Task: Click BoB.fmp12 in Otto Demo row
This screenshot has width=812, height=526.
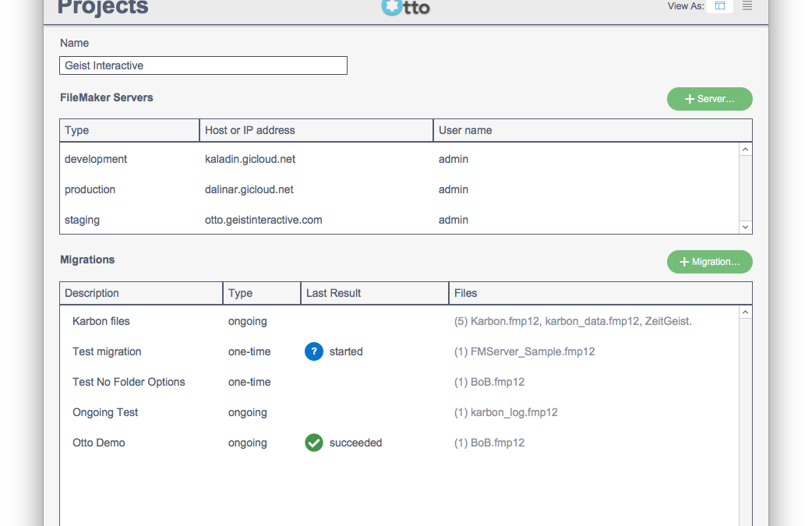Action: [489, 443]
